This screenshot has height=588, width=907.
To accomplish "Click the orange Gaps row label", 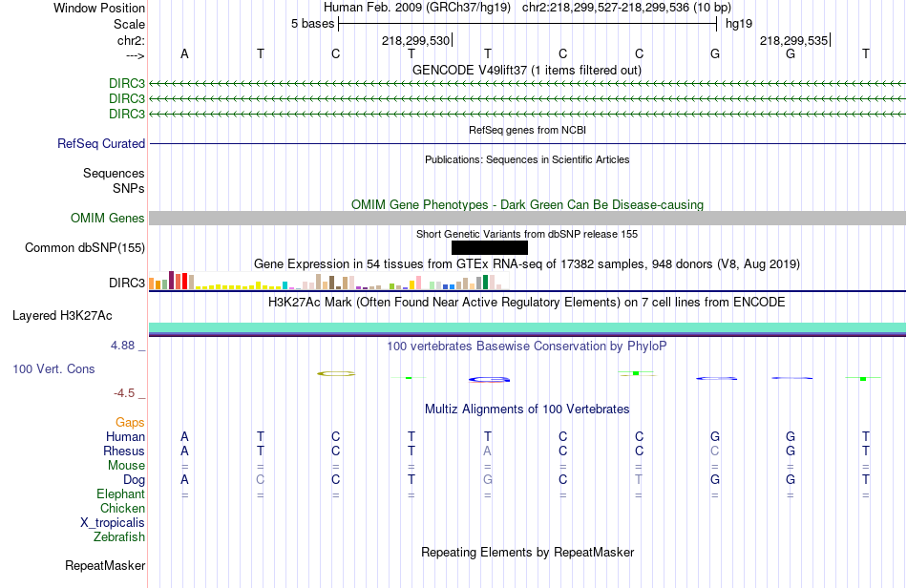I will (130, 422).
